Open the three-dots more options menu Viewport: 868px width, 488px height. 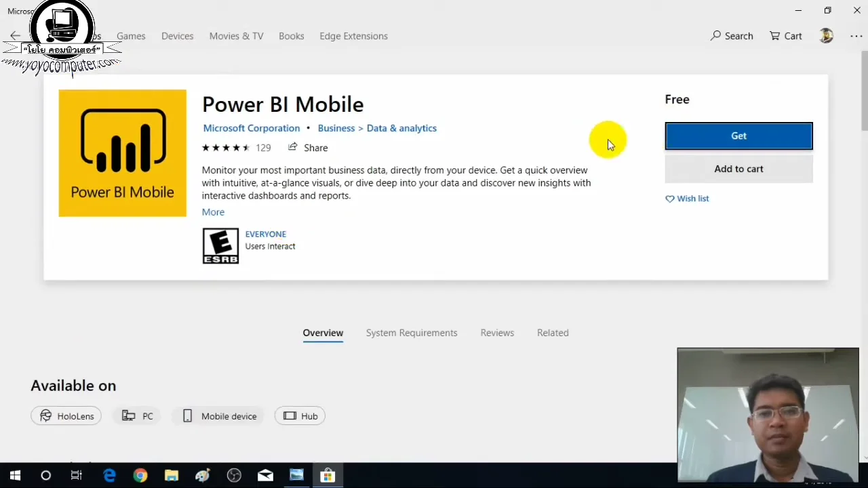click(856, 36)
